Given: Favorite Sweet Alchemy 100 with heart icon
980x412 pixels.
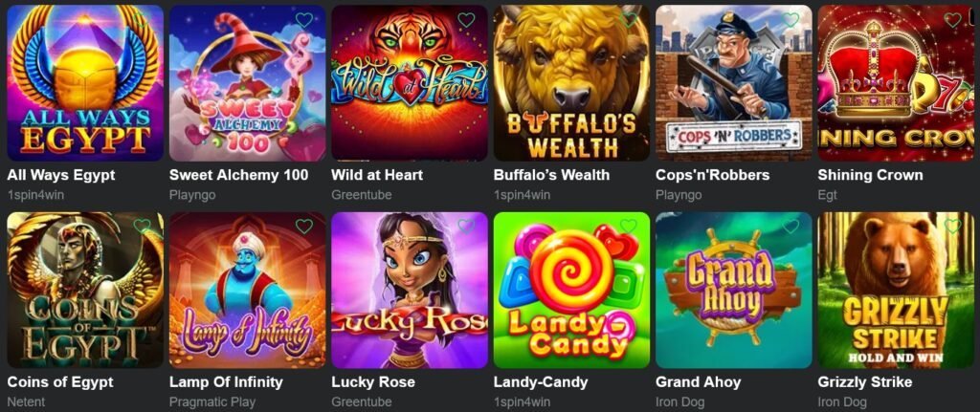Looking at the screenshot, I should 303,20.
